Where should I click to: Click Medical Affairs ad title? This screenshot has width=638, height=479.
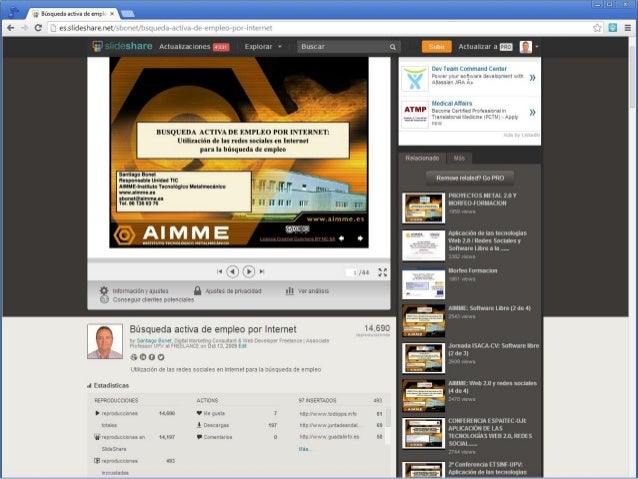click(x=452, y=103)
